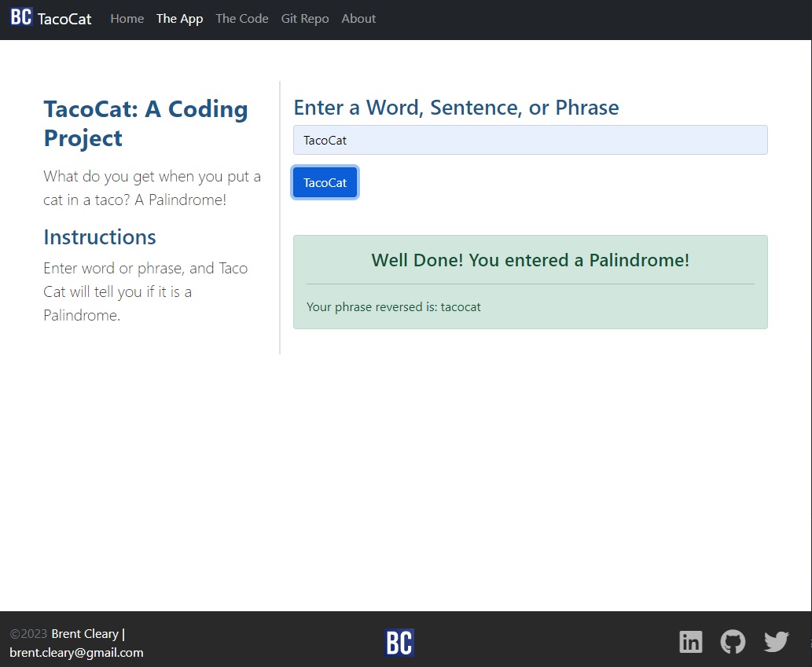The width and height of the screenshot is (812, 667).
Task: Go to the Home page
Action: [127, 19]
